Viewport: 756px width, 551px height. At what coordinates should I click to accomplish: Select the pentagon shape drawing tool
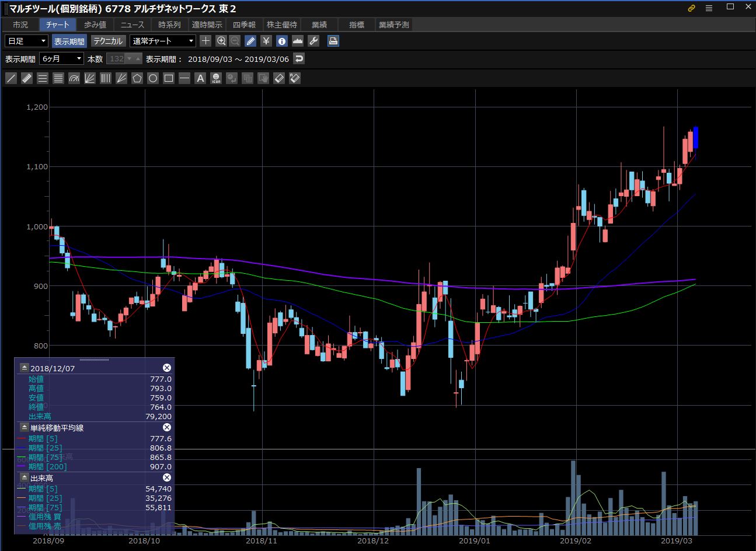point(137,78)
